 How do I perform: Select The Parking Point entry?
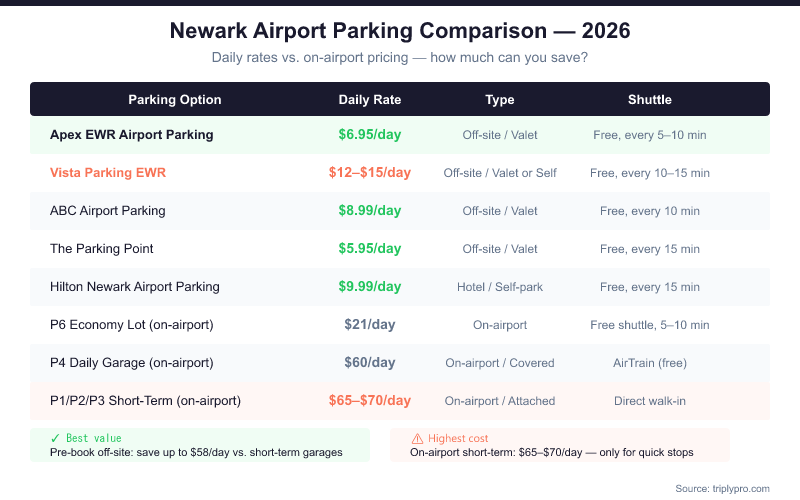pos(102,249)
